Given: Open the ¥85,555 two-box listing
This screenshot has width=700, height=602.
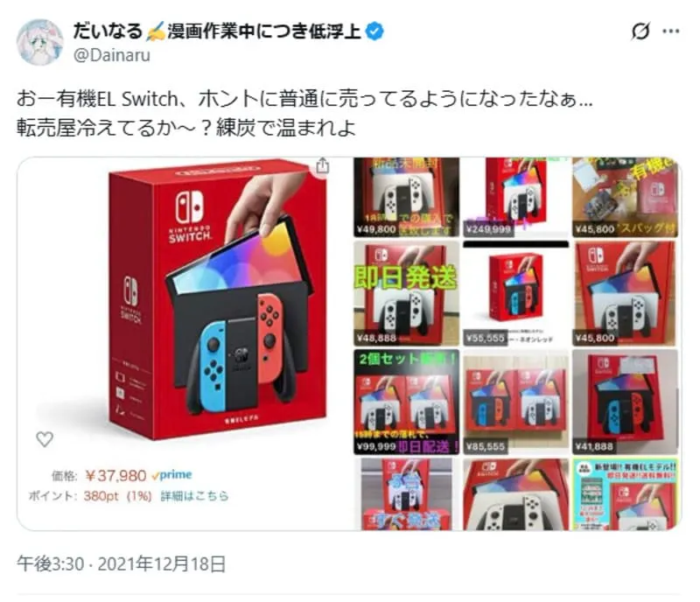Looking at the screenshot, I should [516, 402].
